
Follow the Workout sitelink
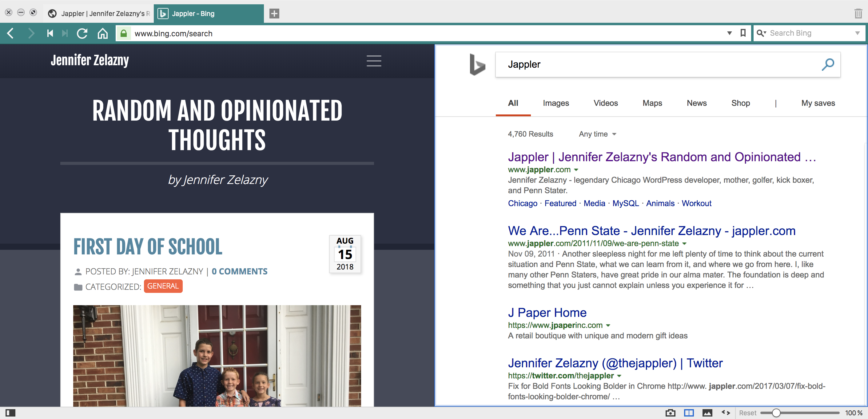click(x=696, y=203)
